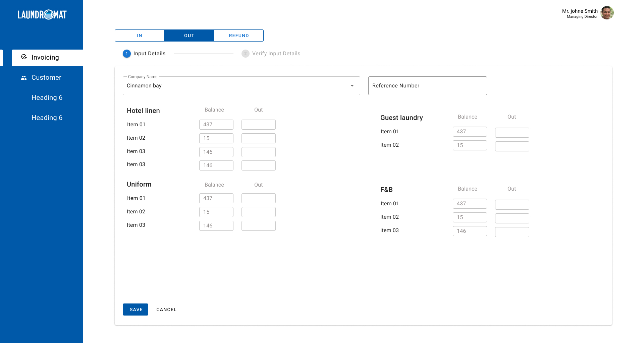644x343 pixels.
Task: Switch to the REFUND tab
Action: (238, 35)
